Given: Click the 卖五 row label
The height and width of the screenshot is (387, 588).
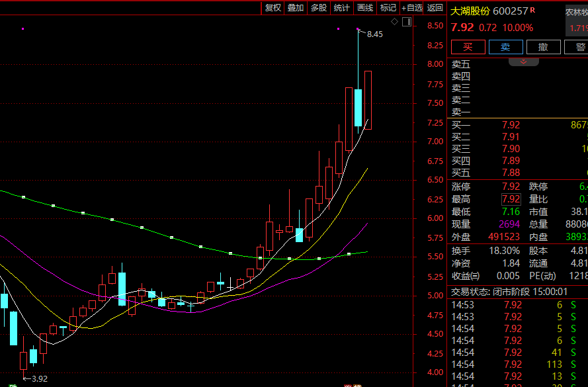Looking at the screenshot, I should tap(461, 65).
